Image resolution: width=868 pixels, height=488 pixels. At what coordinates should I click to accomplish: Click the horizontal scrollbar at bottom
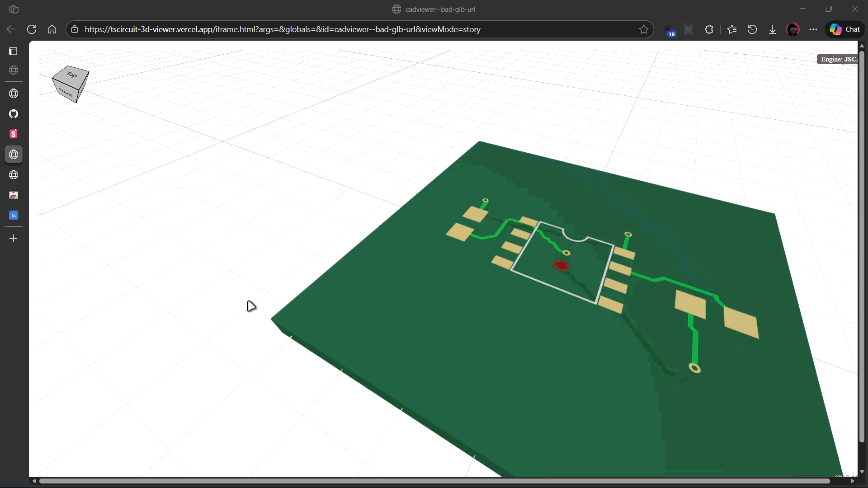coord(434,481)
